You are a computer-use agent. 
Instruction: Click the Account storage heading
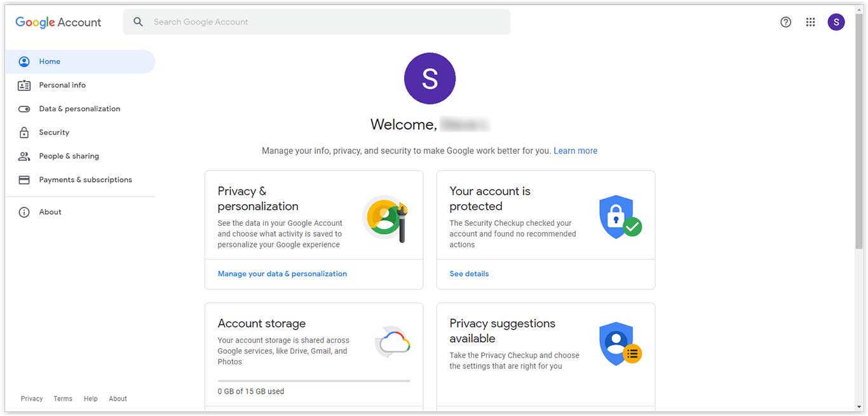click(x=262, y=324)
